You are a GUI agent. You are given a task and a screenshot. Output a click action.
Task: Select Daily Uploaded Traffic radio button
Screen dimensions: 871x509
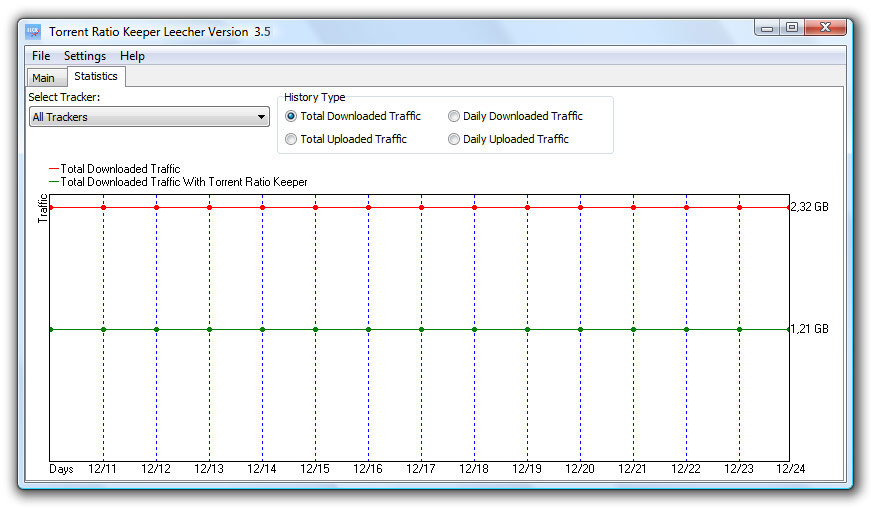pos(508,139)
